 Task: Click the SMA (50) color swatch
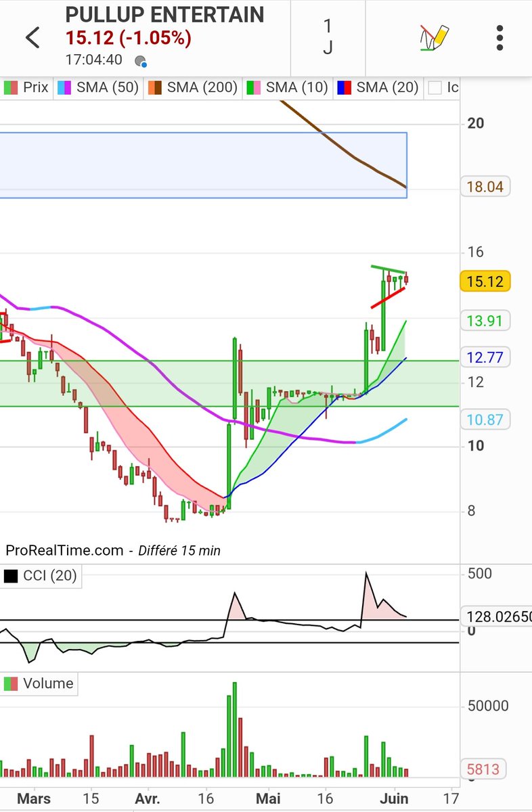pyautogui.click(x=64, y=87)
